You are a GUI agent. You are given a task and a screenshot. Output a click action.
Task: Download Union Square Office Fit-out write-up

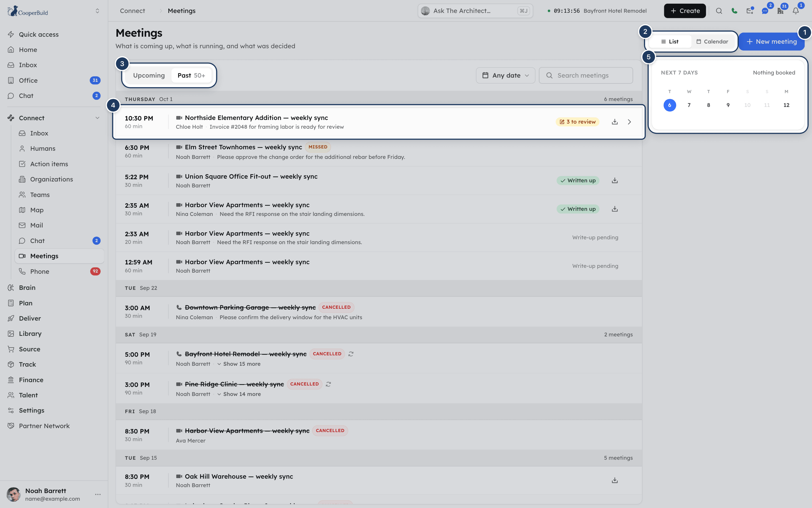[x=614, y=180]
